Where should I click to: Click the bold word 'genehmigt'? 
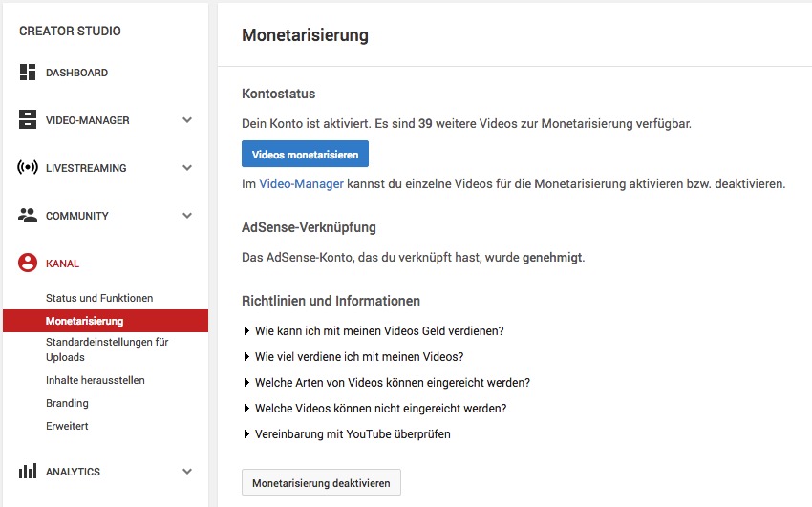click(x=552, y=257)
